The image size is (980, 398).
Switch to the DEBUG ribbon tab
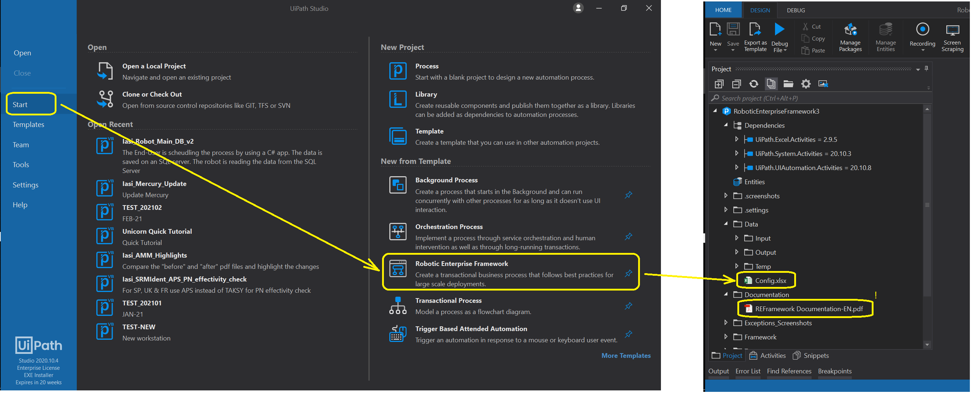pos(796,10)
